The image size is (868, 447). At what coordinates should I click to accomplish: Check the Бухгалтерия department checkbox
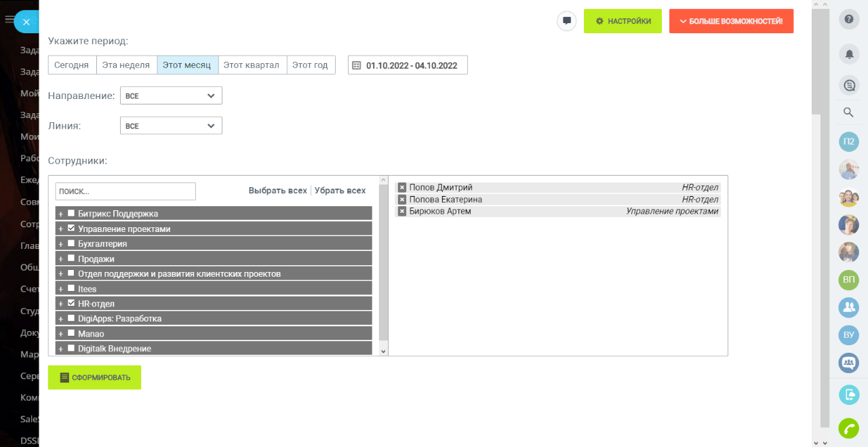pyautogui.click(x=71, y=244)
